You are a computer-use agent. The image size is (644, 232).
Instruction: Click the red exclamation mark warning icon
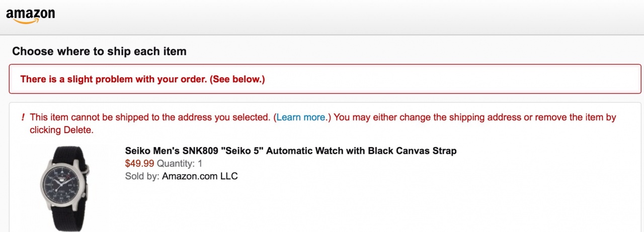coord(23,118)
